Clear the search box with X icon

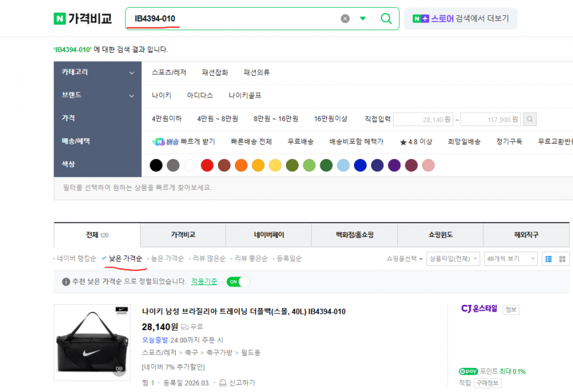coord(345,18)
